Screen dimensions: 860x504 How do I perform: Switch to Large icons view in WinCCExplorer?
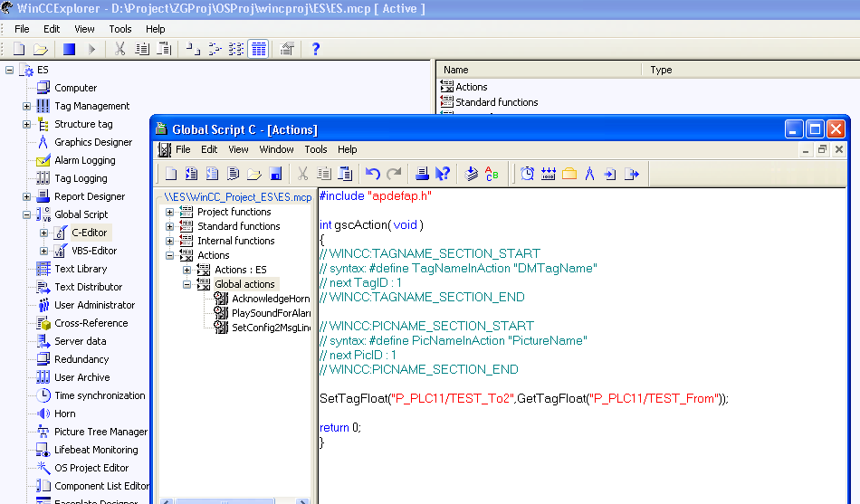click(193, 50)
